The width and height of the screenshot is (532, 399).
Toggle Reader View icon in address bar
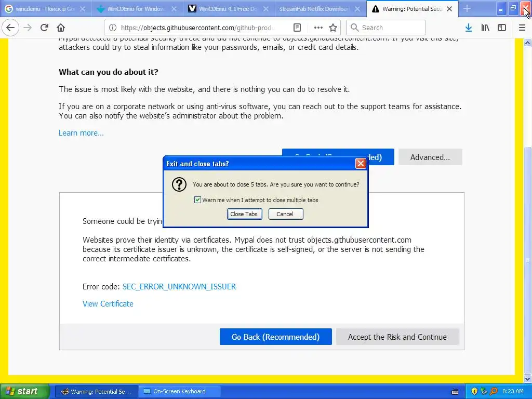[x=297, y=28]
